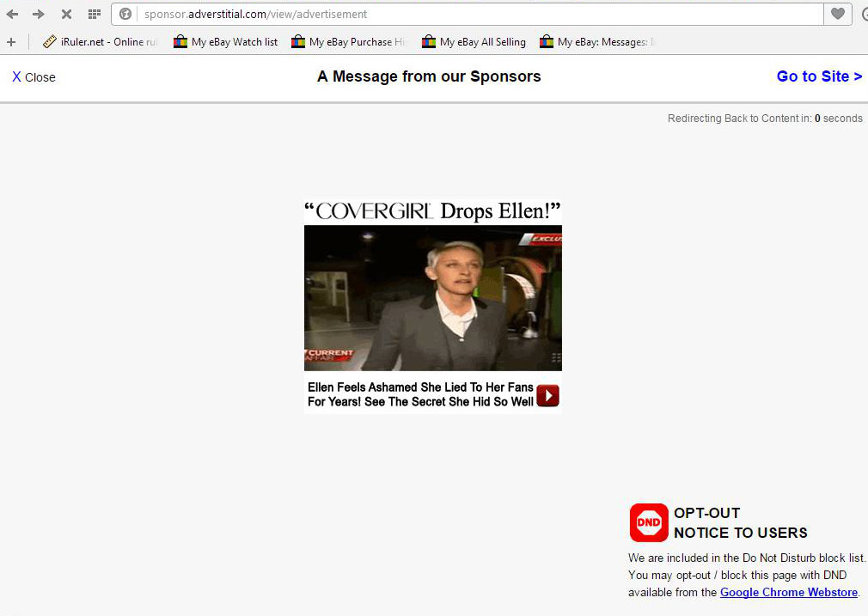Open the Speed Dial grid icon

(95, 14)
